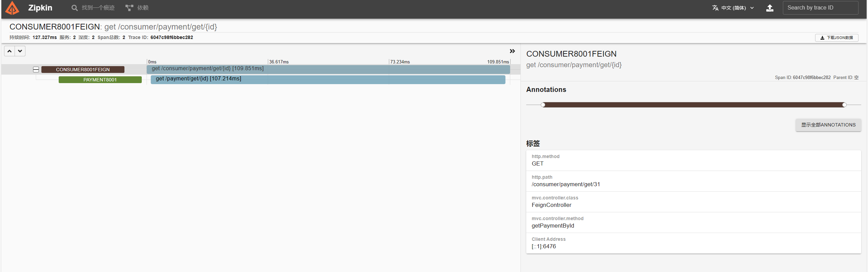Focus the Search by trace ID field
This screenshot has height=272, width=868.
(x=820, y=8)
